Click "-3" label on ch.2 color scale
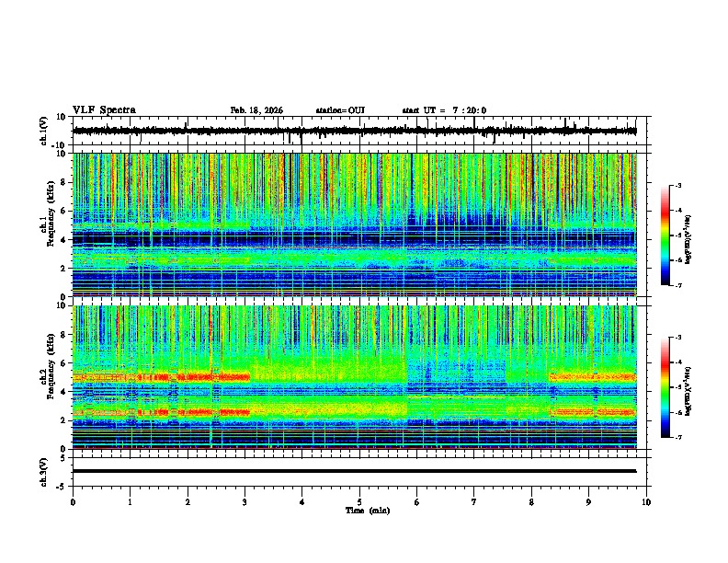Viewport: 728px width, 563px height. (678, 338)
